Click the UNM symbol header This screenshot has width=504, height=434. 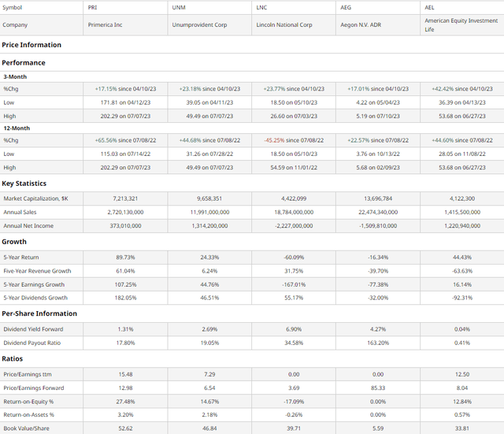(179, 7)
